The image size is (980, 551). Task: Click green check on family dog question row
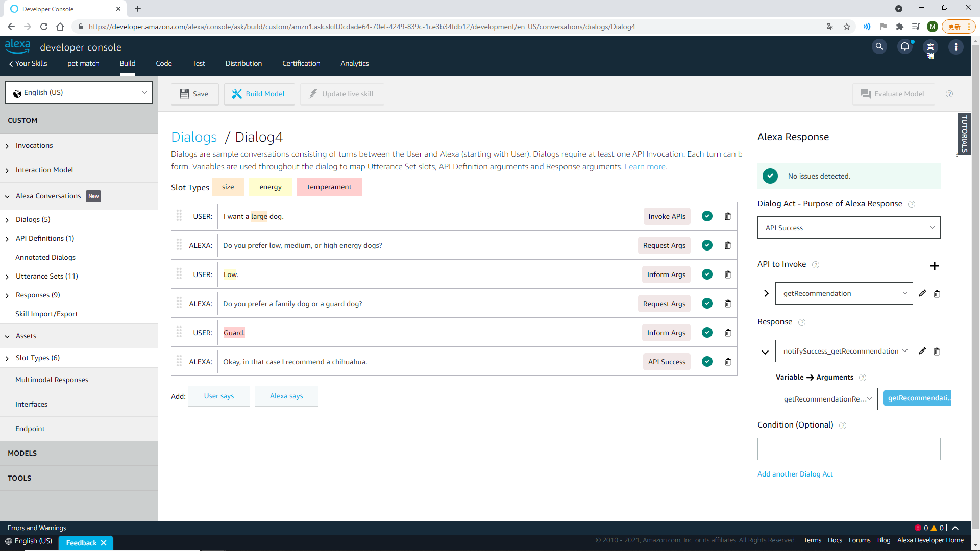(x=707, y=304)
